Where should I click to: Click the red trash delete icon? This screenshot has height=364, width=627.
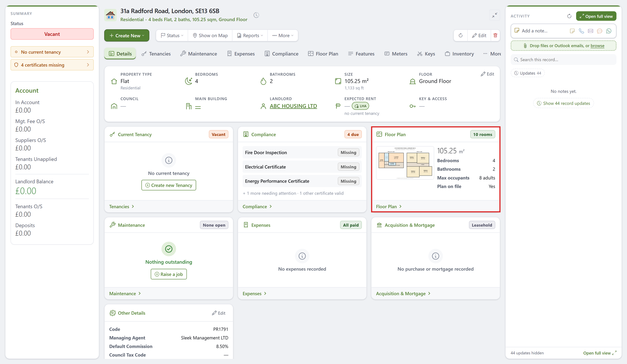coord(495,35)
